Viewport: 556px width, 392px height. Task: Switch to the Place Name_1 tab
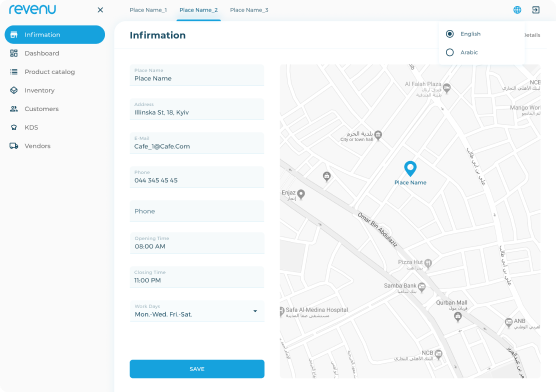click(148, 10)
